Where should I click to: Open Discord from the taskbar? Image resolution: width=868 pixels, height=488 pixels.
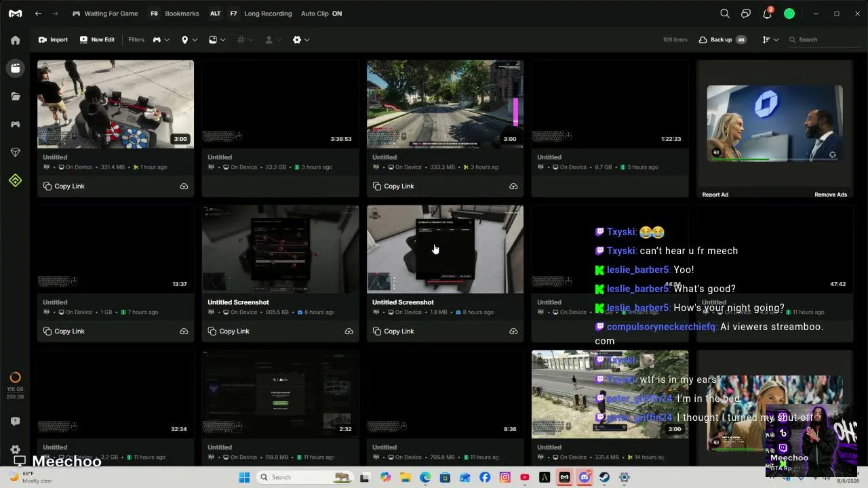tap(585, 477)
